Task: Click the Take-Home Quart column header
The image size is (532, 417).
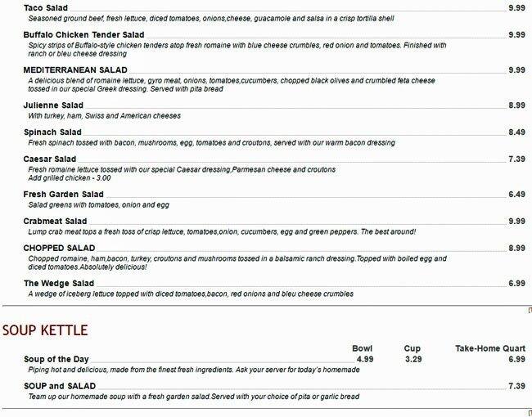Action: (489, 348)
